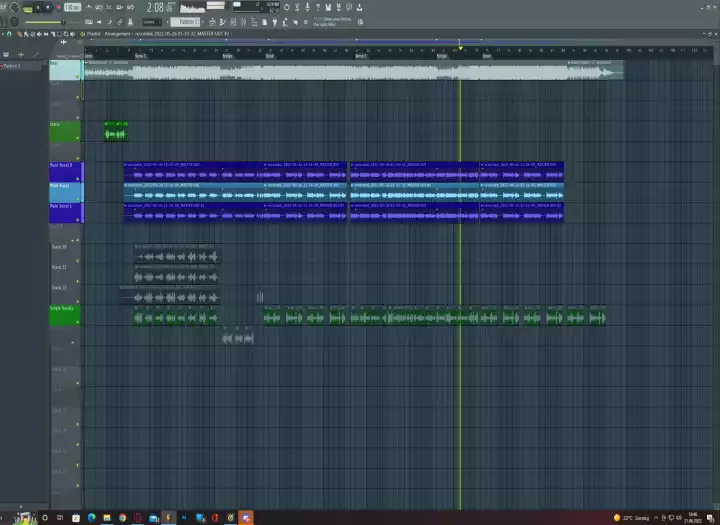The width and height of the screenshot is (720, 525).
Task: Click the plus arrow right of pattern selector
Action: 203,22
